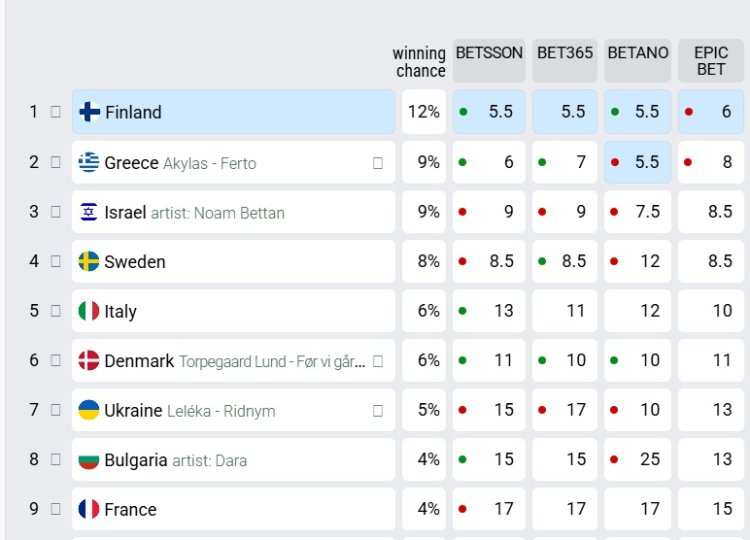This screenshot has width=750, height=540.
Task: Click the Sweden flag icon
Action: 89,261
